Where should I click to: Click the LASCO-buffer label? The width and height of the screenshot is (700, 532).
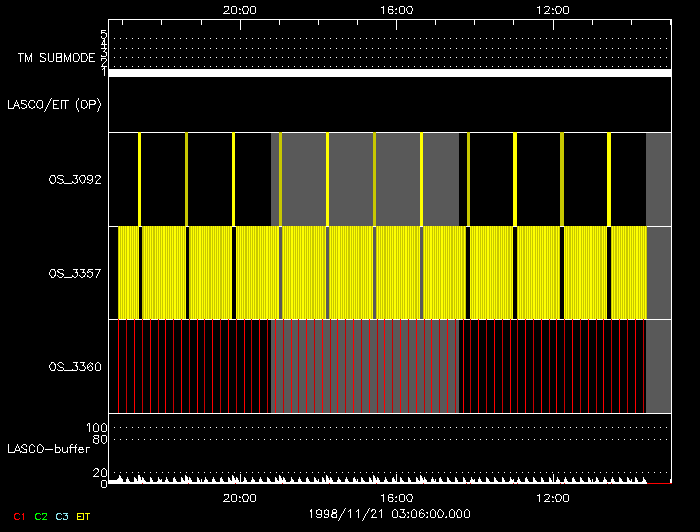(49, 449)
